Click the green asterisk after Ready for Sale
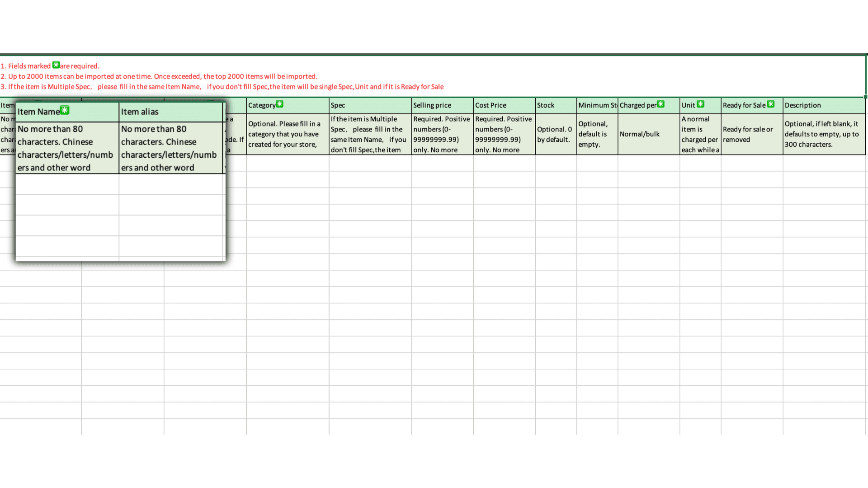 click(x=771, y=104)
